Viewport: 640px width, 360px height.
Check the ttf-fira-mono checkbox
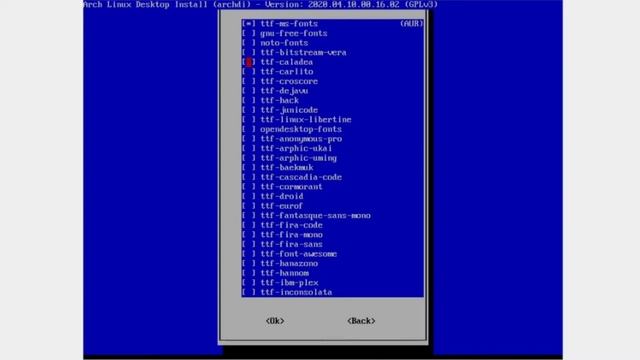[x=249, y=235]
